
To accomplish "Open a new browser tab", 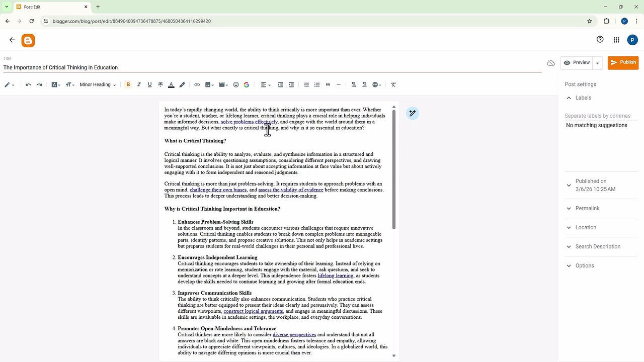I will (98, 7).
